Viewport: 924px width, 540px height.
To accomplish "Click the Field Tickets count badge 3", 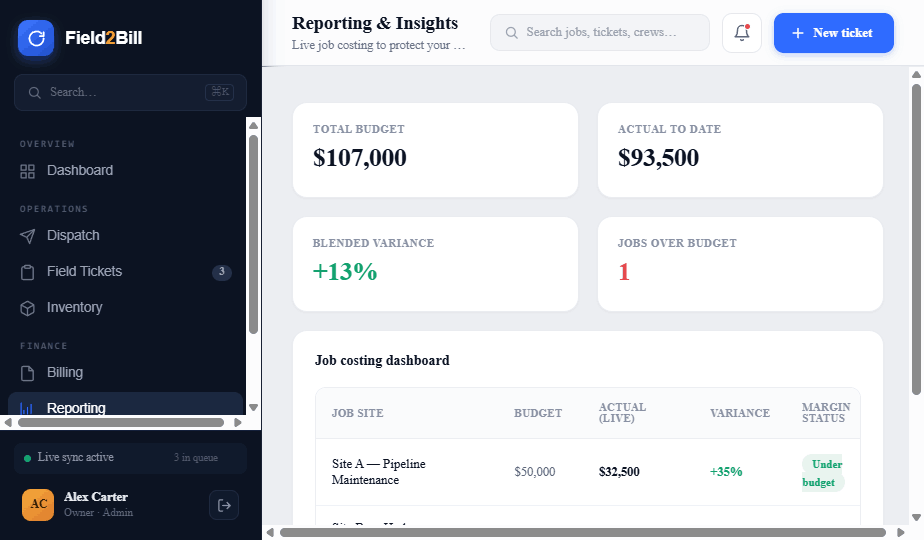I will [x=222, y=272].
